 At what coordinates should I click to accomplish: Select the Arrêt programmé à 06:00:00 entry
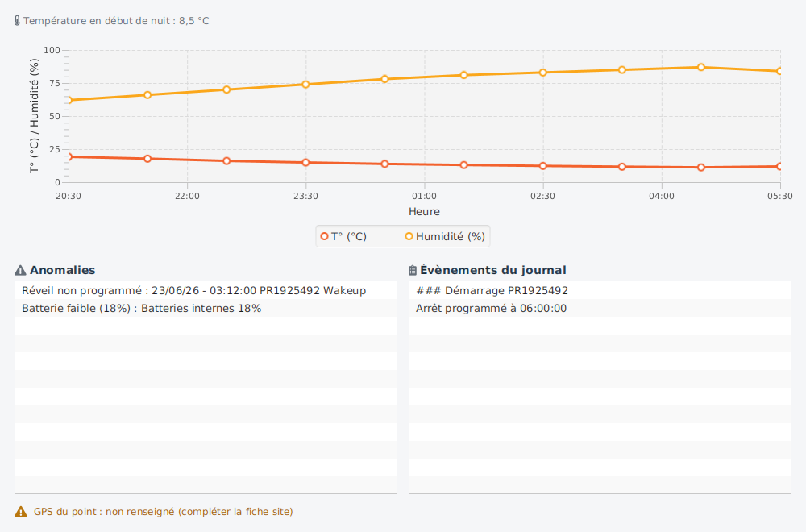point(600,309)
